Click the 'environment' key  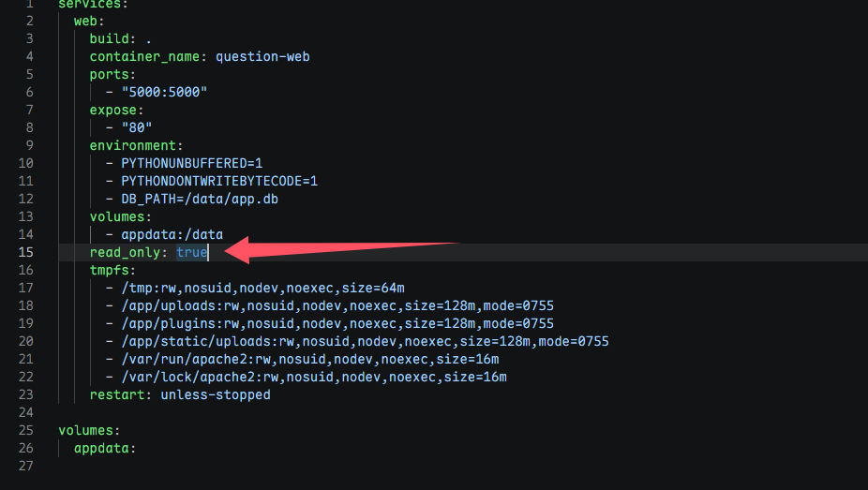tap(136, 145)
